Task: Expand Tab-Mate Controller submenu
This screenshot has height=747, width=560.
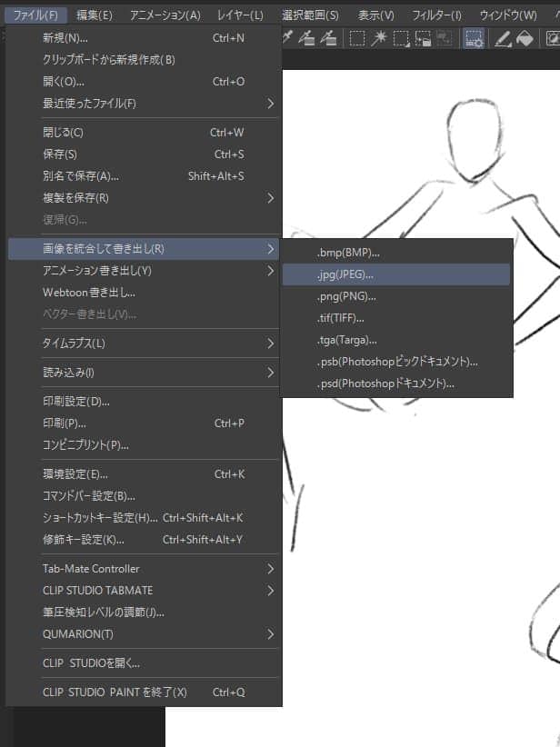Action: [144, 569]
